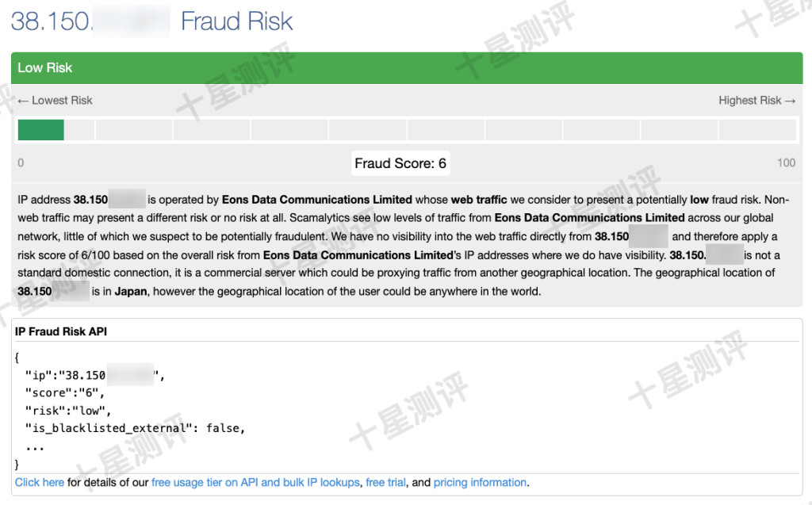Viewport: 812px width, 505px height.
Task: Click the last empty risk bar segment
Action: (757, 129)
